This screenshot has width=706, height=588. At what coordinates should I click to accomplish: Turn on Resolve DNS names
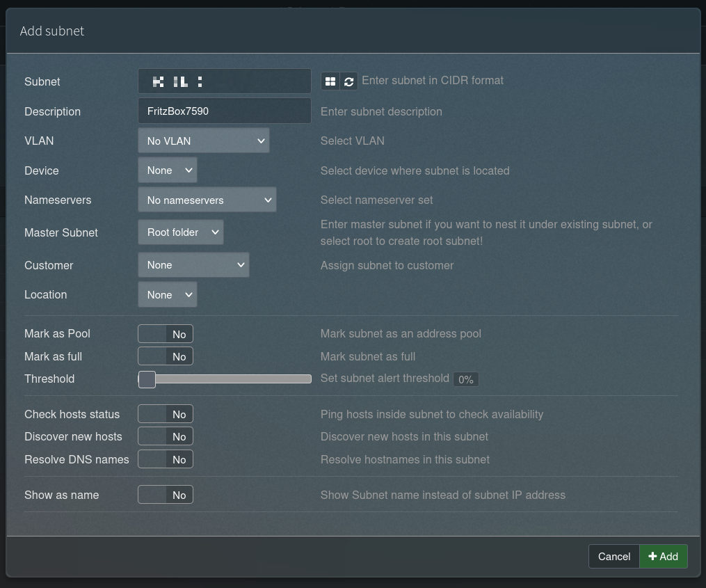[166, 460]
